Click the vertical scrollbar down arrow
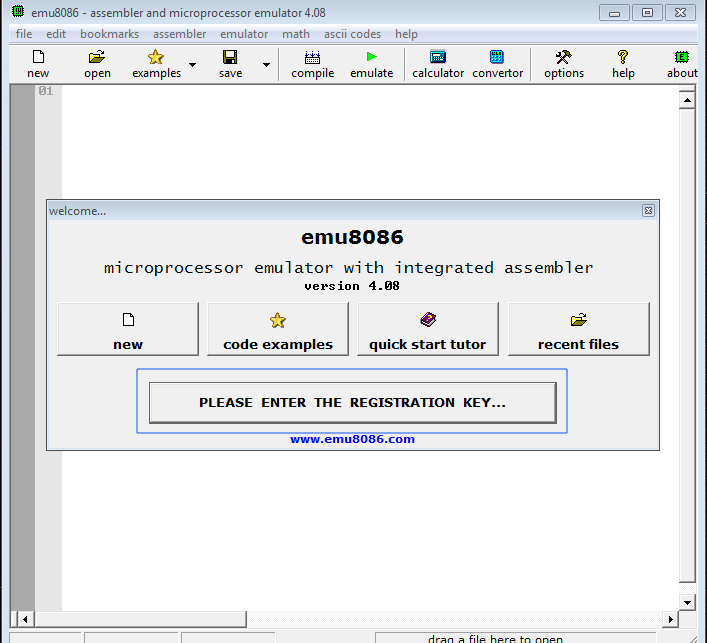707x643 pixels. click(686, 602)
